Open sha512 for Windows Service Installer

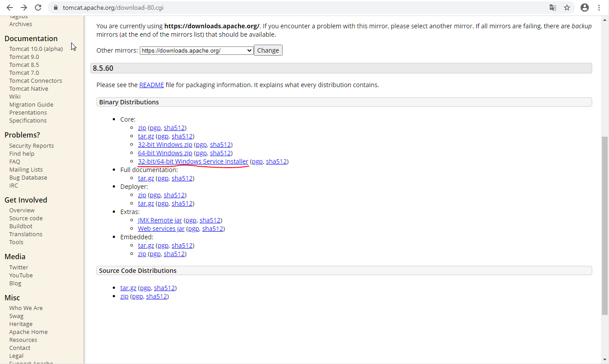click(x=276, y=161)
